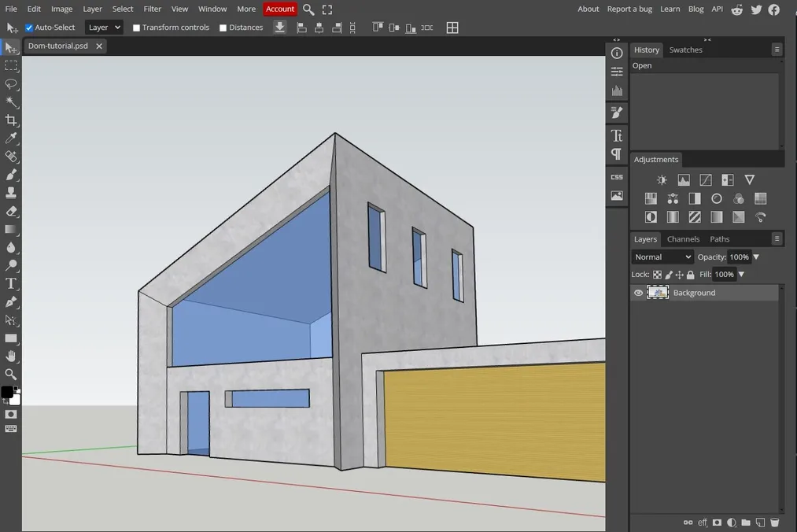Open the Auto-Select target dropdown
Screen dimensions: 797x532
(104, 27)
